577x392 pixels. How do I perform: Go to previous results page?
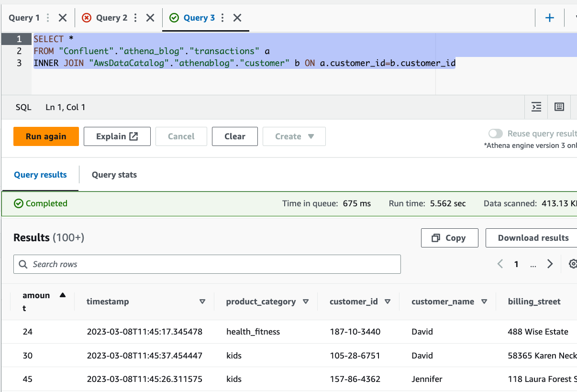pyautogui.click(x=500, y=264)
